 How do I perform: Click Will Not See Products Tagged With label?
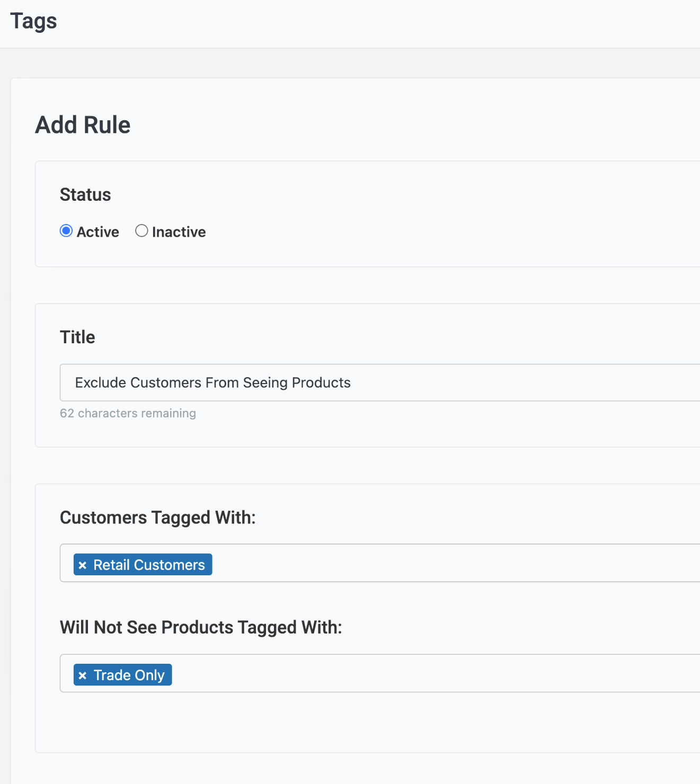tap(201, 627)
